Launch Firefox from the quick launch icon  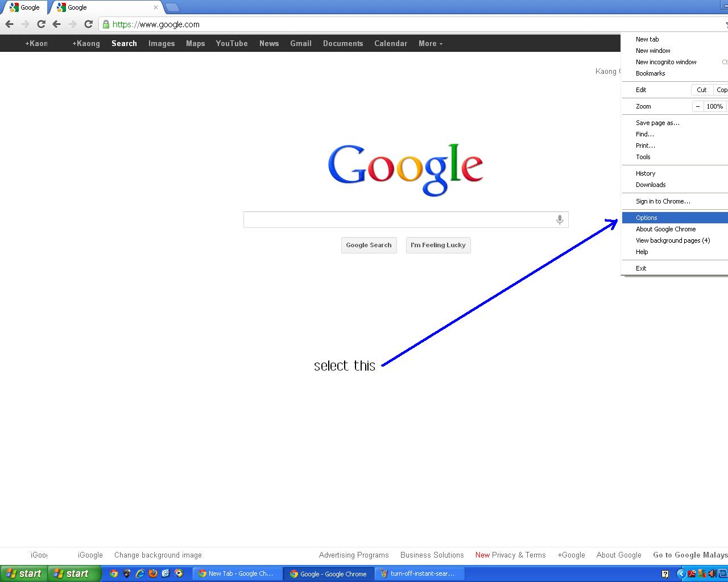[x=153, y=573]
